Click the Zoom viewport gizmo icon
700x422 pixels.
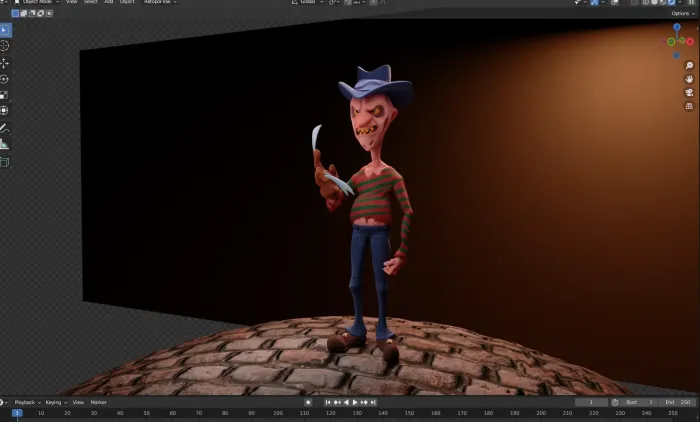[x=689, y=66]
